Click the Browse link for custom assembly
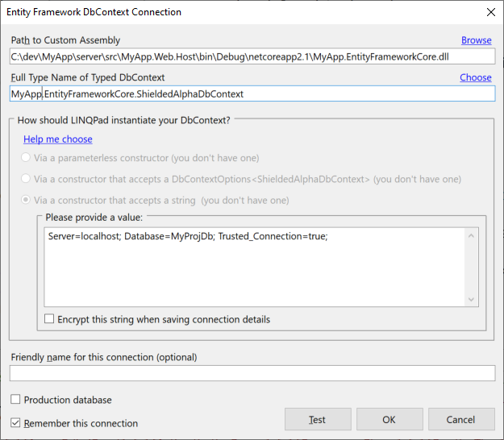 tap(476, 40)
